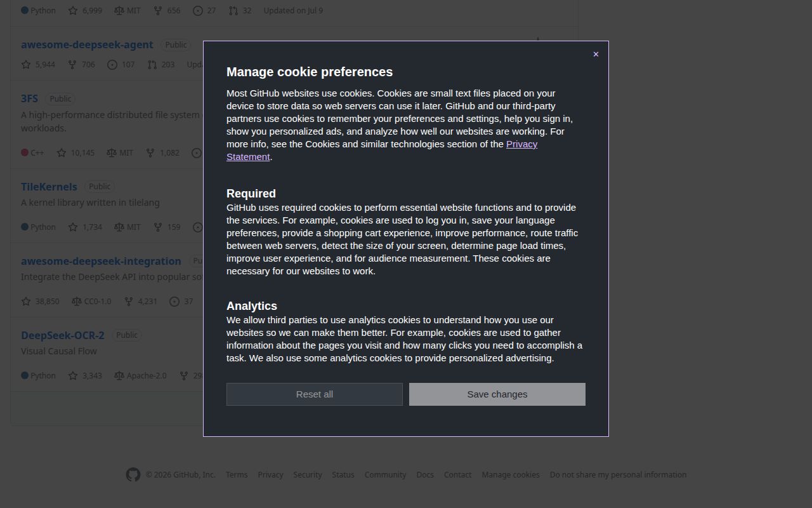This screenshot has height=508, width=812.
Task: Click the star icon beside 3,343
Action: click(x=73, y=376)
